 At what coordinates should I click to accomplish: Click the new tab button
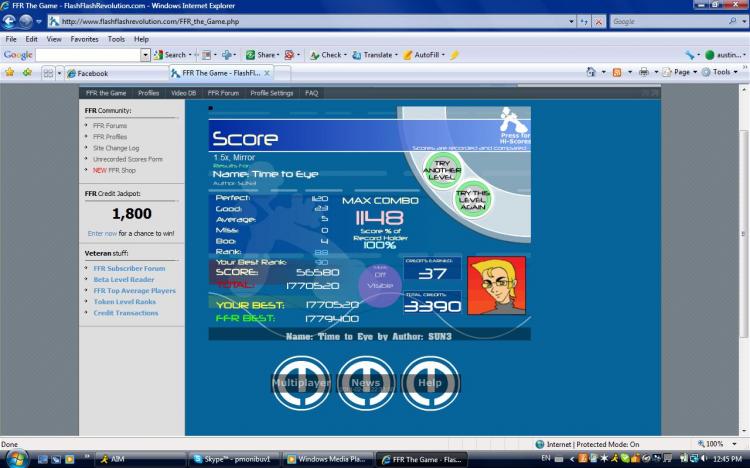point(282,74)
